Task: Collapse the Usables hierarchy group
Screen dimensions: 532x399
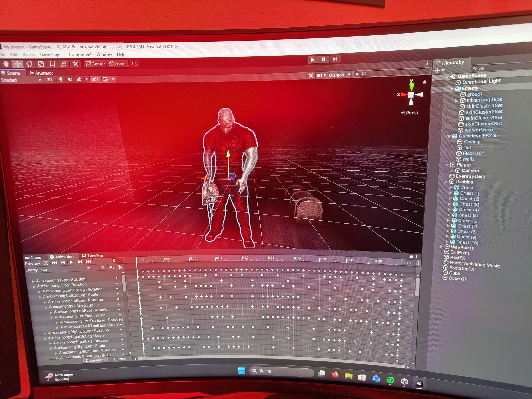Action: [446, 182]
